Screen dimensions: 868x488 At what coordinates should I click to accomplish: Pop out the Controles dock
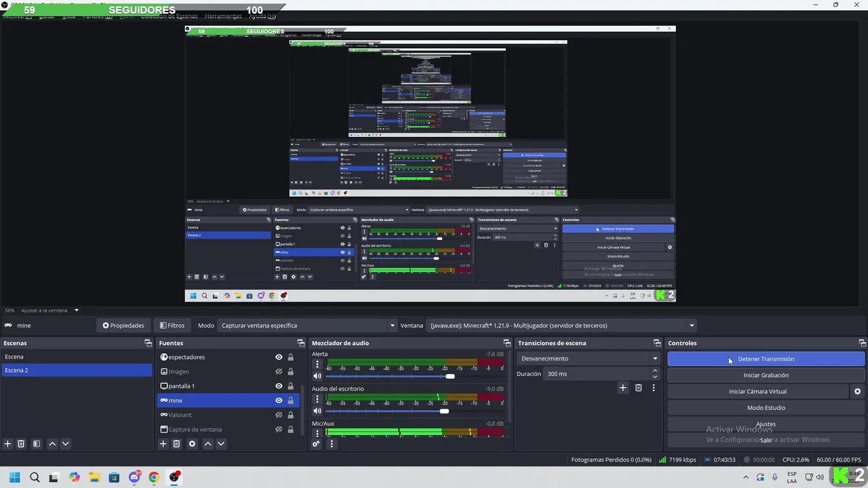click(x=862, y=343)
